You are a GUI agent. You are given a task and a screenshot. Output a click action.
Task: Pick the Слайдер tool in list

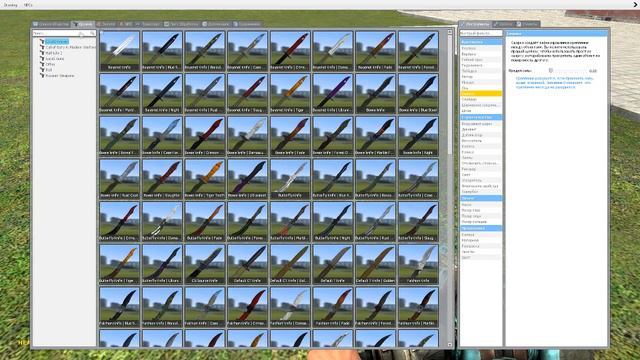pyautogui.click(x=481, y=99)
